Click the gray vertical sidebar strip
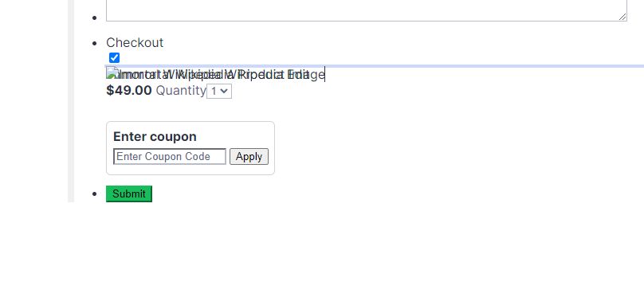Screen dimensions: 644x305 71,101
